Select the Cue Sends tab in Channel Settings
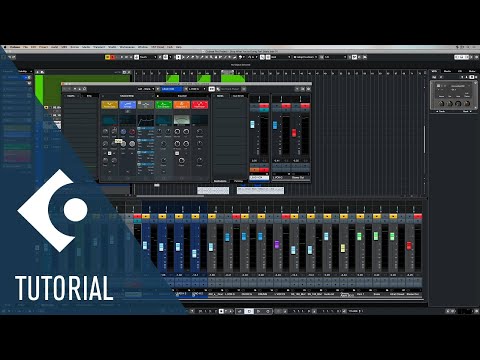This screenshot has width=480, height=360. pos(238,96)
